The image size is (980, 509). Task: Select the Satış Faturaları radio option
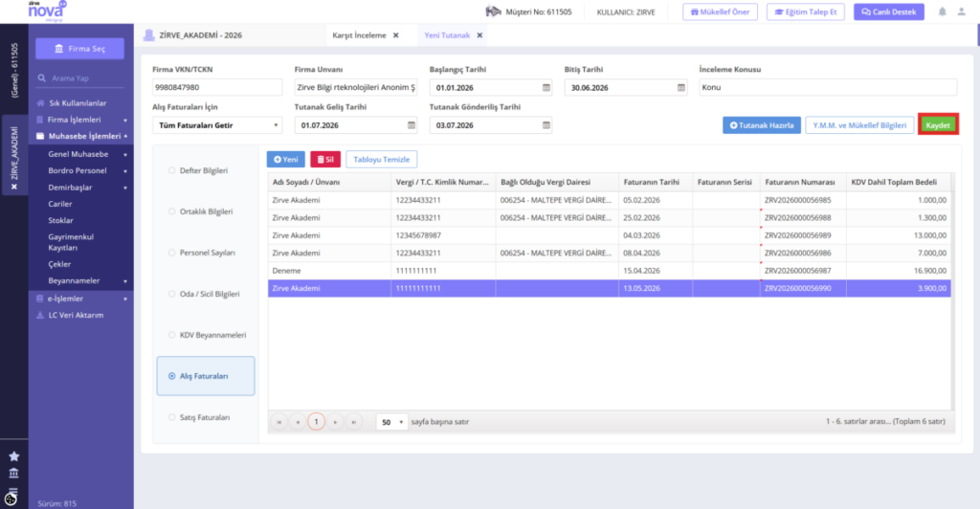[x=172, y=418]
